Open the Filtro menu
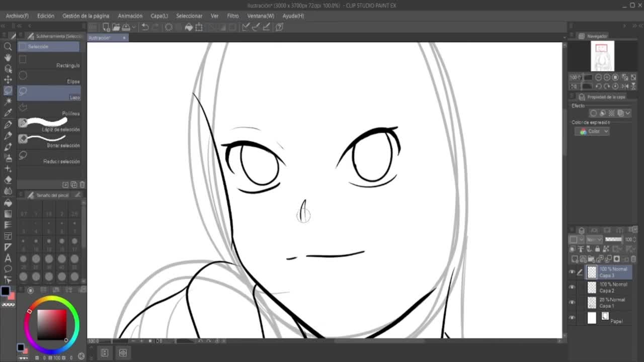644x362 pixels. (x=232, y=16)
